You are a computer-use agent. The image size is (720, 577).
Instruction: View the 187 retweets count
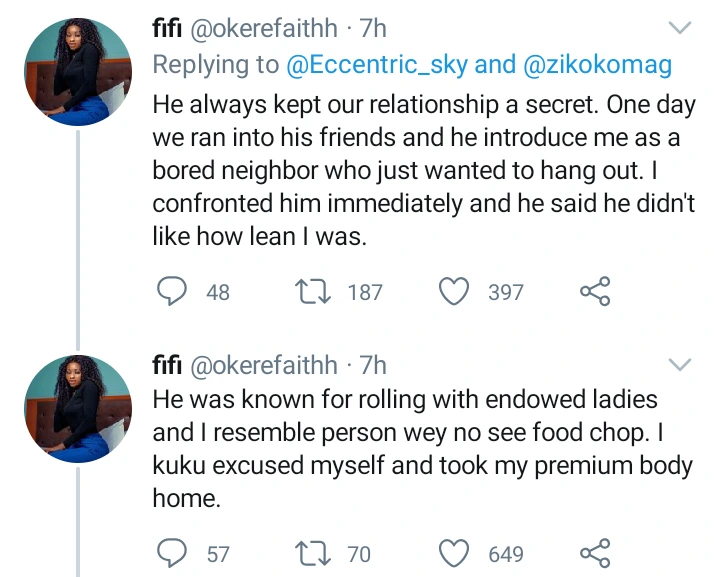[365, 292]
